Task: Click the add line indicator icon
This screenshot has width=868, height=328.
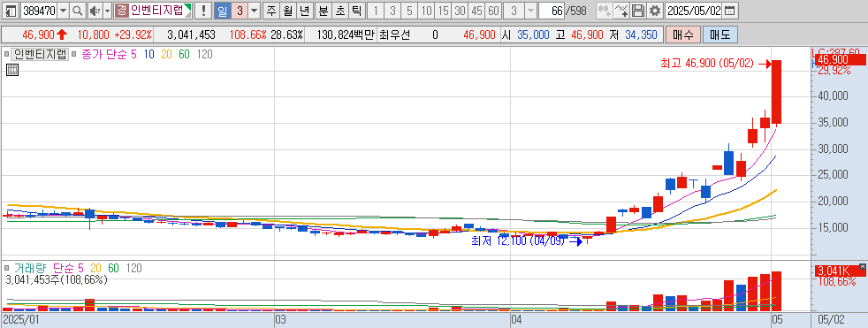Action: tap(621, 10)
